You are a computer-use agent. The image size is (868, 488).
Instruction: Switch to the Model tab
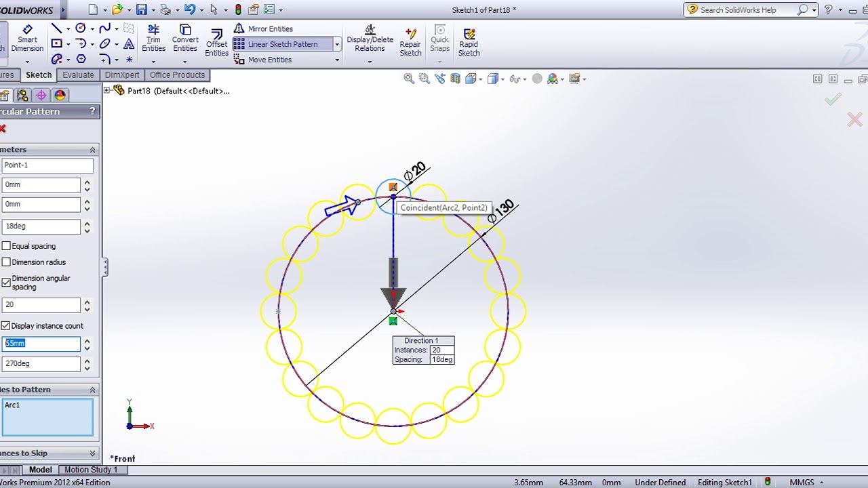(40, 470)
